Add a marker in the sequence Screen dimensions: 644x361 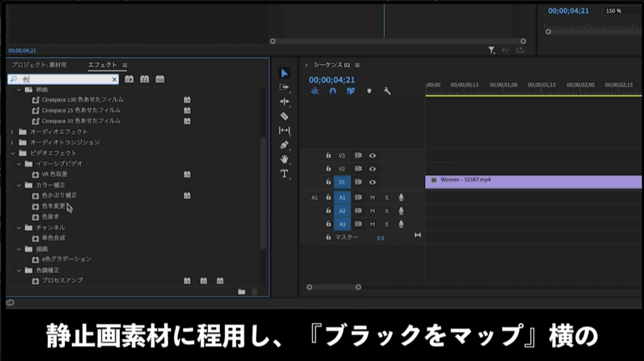(x=369, y=91)
